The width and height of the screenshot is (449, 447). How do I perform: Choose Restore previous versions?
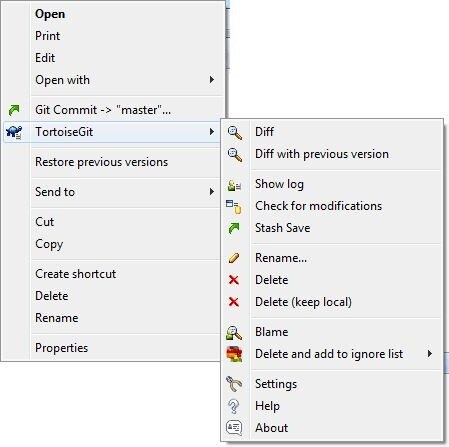[x=102, y=162]
